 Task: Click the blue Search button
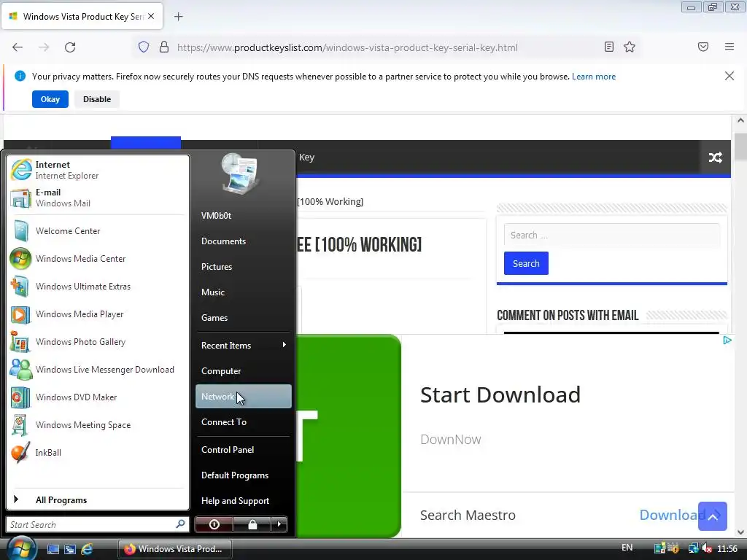point(526,263)
